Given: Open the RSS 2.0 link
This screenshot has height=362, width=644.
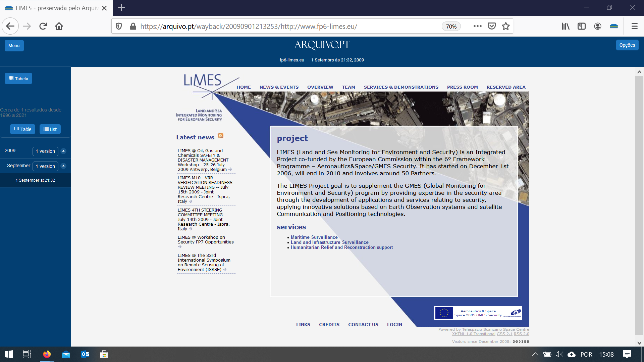Looking at the screenshot, I should [522, 334].
